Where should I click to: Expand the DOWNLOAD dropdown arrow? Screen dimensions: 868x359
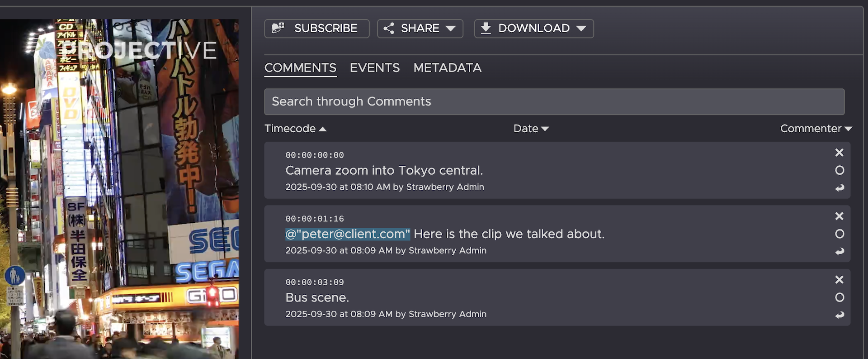pos(581,29)
